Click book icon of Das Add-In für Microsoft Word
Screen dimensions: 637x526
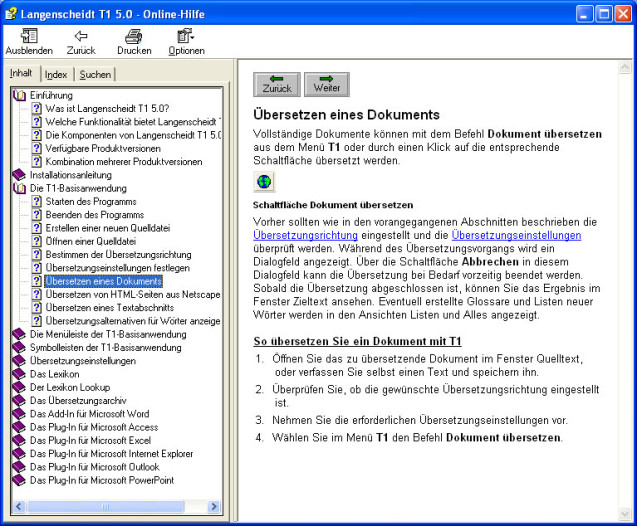pyautogui.click(x=20, y=414)
